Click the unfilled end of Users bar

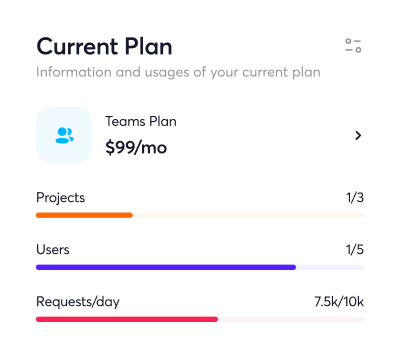330,267
